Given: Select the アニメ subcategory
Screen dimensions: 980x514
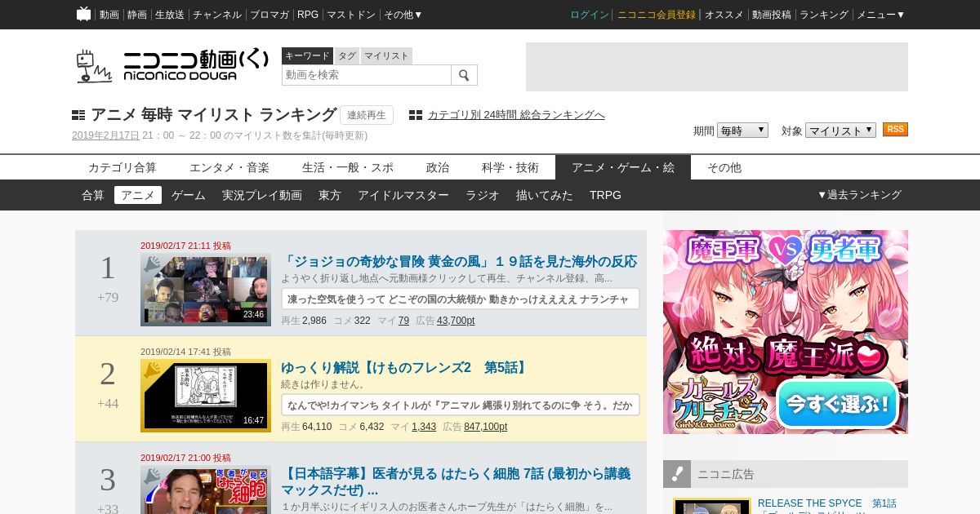Looking at the screenshot, I should coord(138,195).
